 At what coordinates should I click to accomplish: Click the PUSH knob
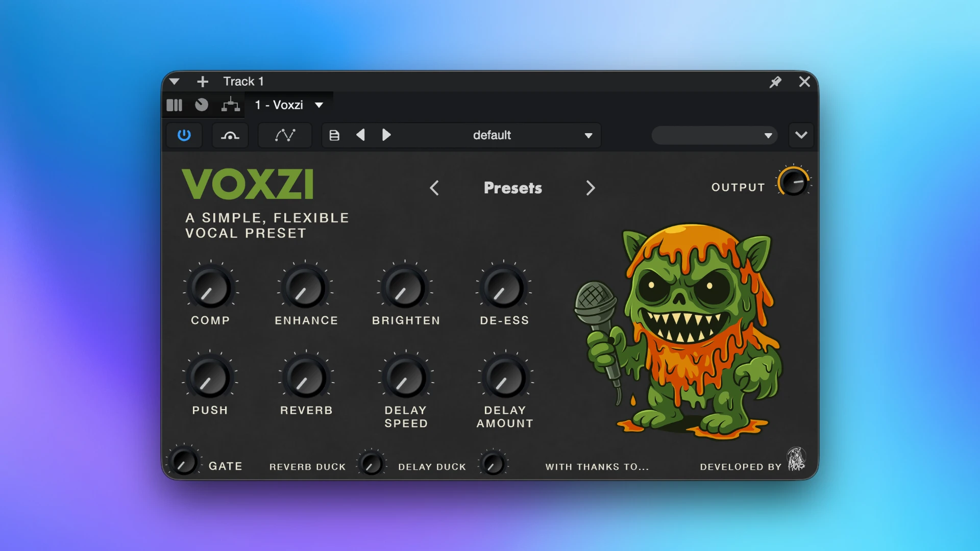(x=210, y=378)
